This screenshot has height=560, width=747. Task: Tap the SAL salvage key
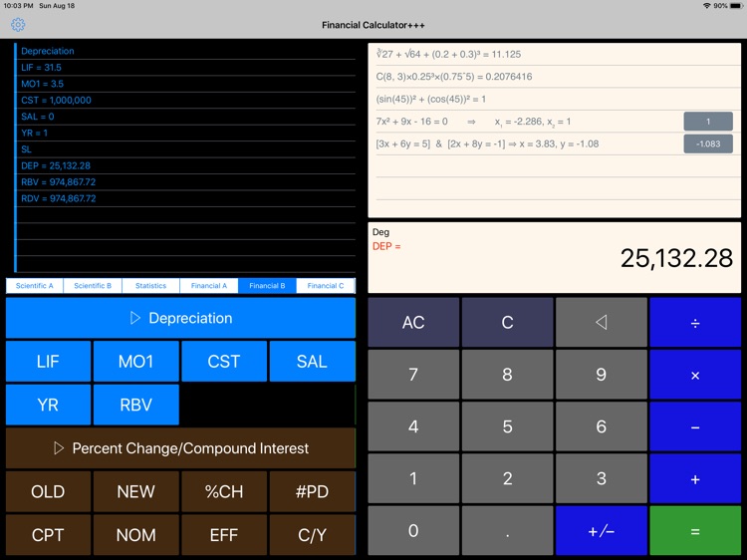pos(312,362)
